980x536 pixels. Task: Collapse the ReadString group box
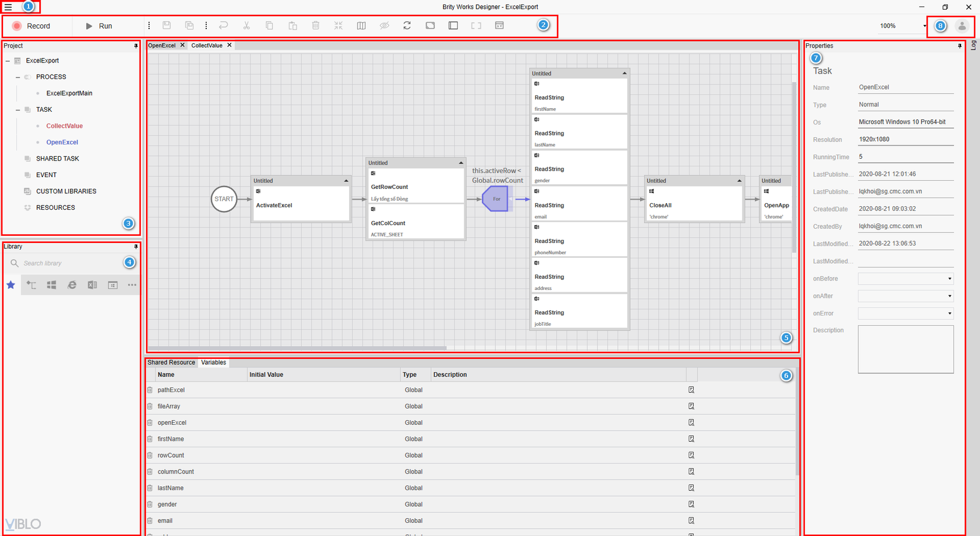click(x=624, y=74)
